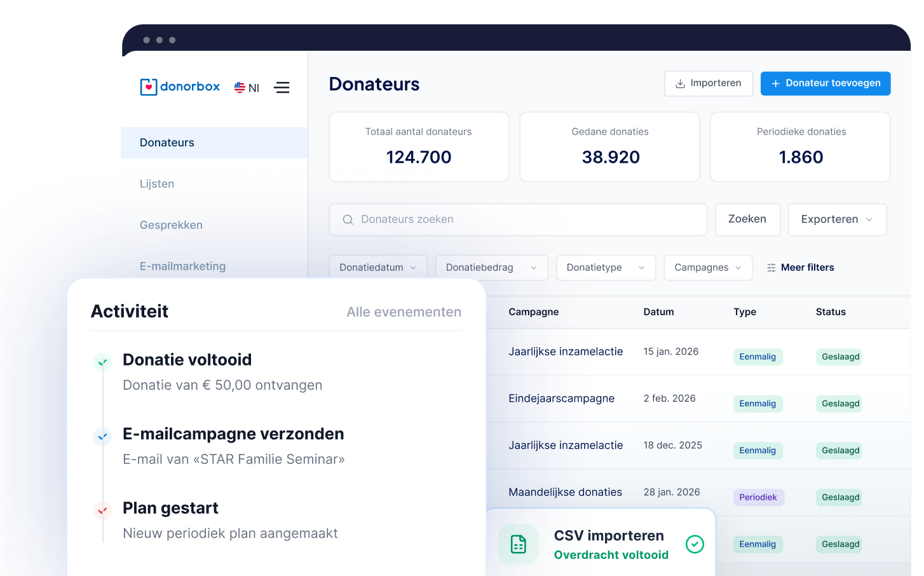Image resolution: width=924 pixels, height=576 pixels.
Task: Toggle the hamburger menu icon
Action: click(282, 88)
